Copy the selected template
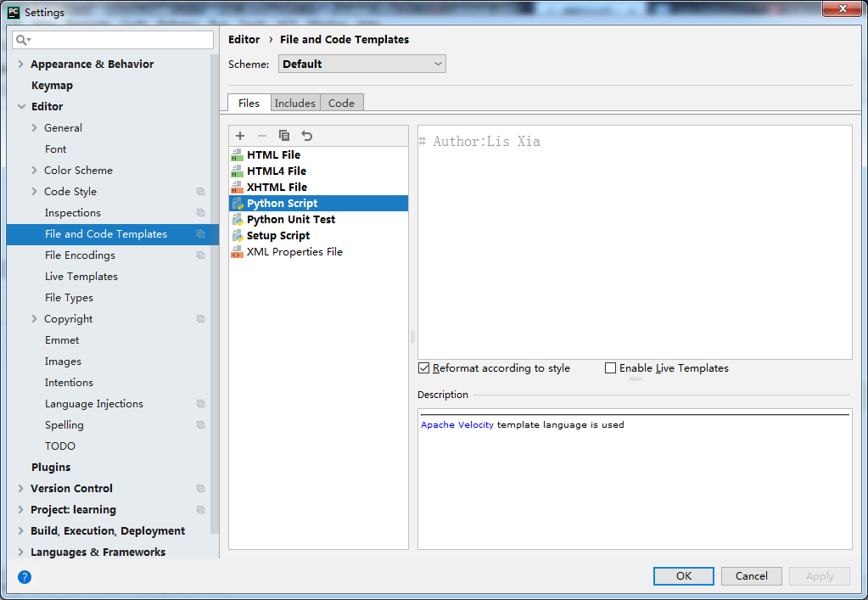The height and width of the screenshot is (600, 868). pyautogui.click(x=284, y=136)
